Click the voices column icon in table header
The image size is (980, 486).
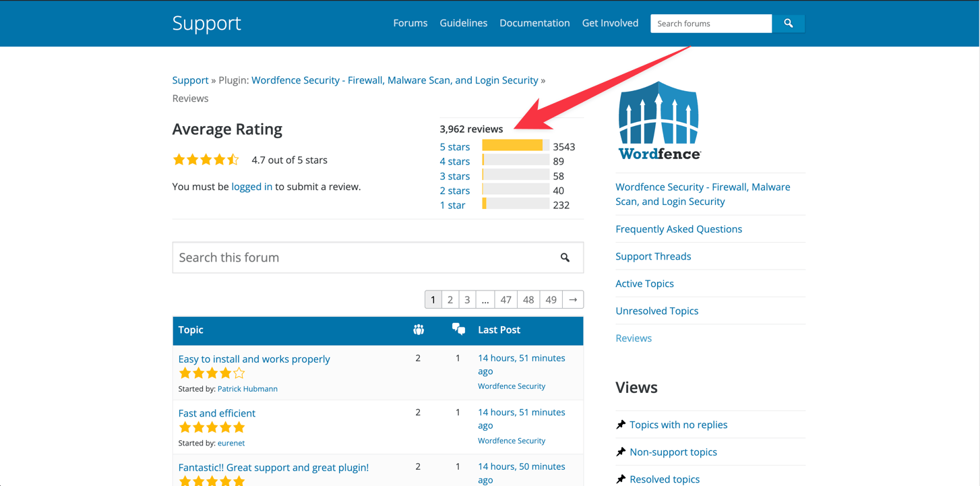click(x=419, y=330)
